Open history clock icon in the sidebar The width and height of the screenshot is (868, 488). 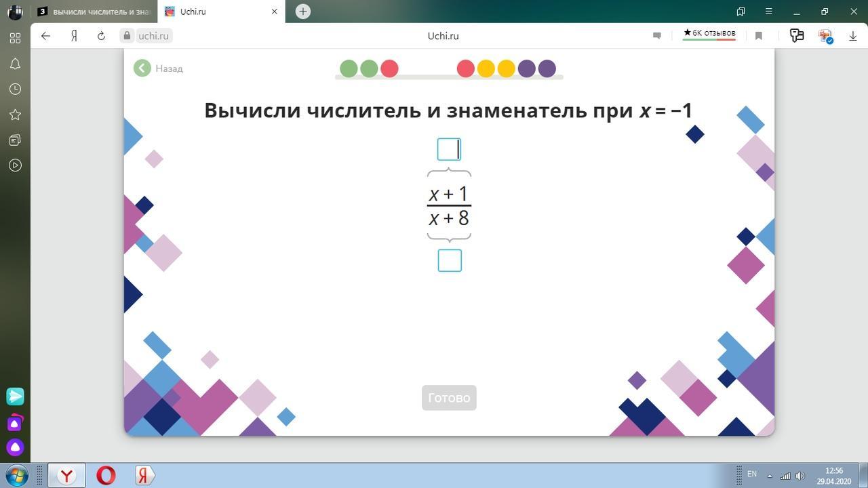15,89
